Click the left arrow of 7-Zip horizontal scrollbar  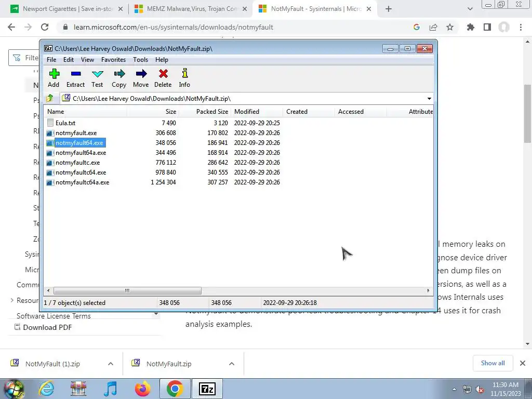point(48,291)
